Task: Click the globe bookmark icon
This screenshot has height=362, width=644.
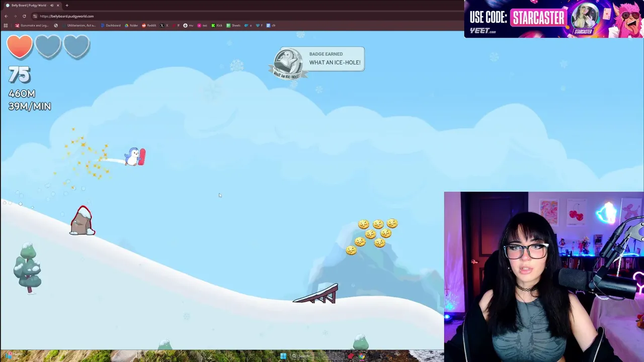Action: pos(56,25)
